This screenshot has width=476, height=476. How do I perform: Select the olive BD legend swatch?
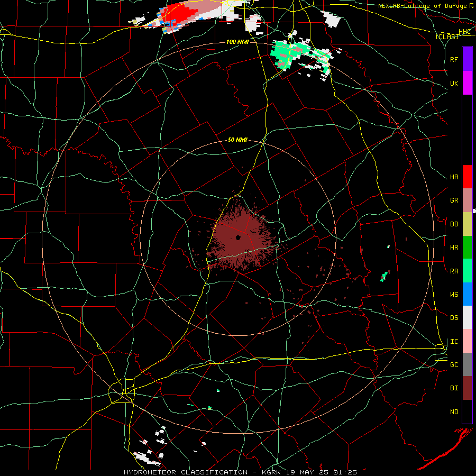(x=467, y=224)
